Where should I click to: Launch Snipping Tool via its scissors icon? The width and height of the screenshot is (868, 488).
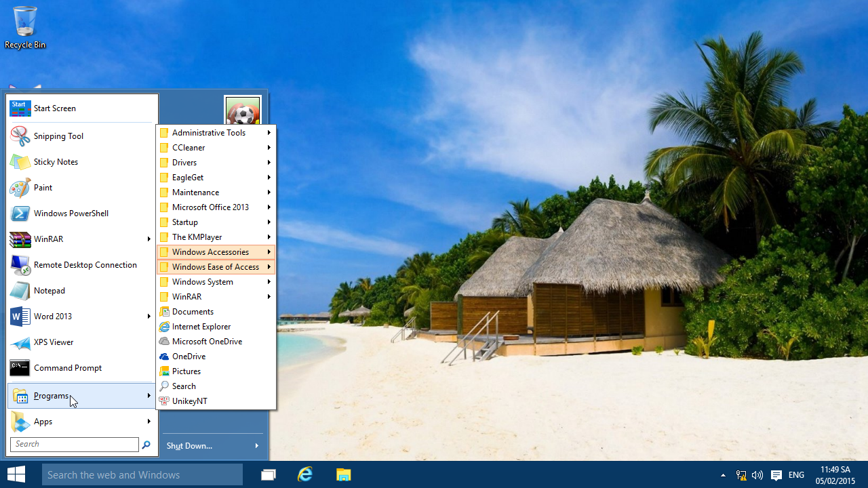click(20, 136)
